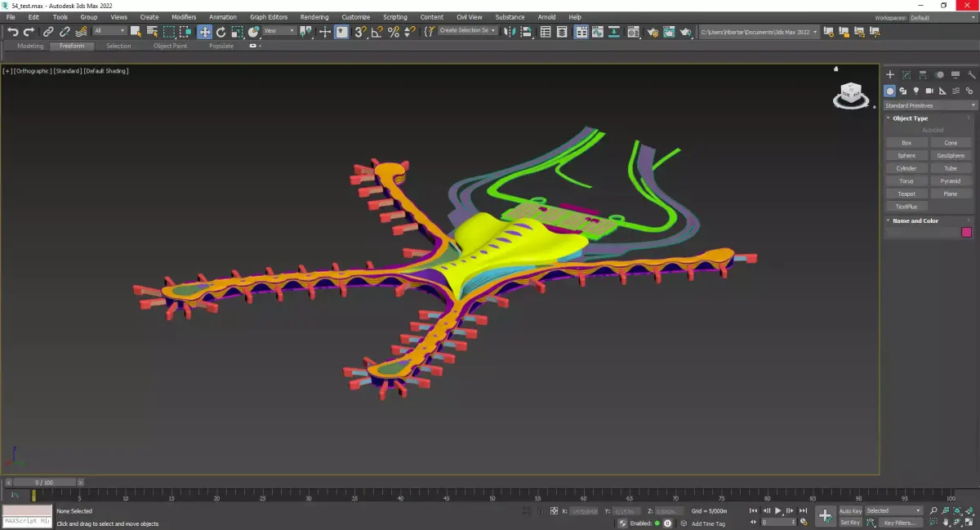Click the Render Production teapot icon

686,32
